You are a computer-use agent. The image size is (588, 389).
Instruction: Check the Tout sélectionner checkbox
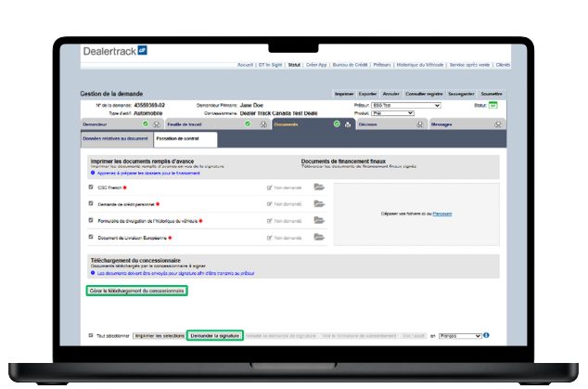click(x=90, y=335)
